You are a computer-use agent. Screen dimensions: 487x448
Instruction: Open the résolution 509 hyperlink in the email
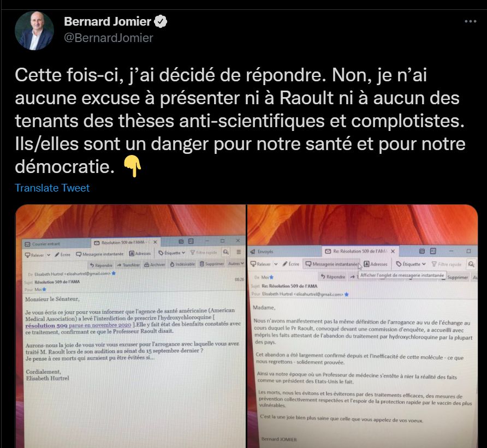tap(78, 325)
